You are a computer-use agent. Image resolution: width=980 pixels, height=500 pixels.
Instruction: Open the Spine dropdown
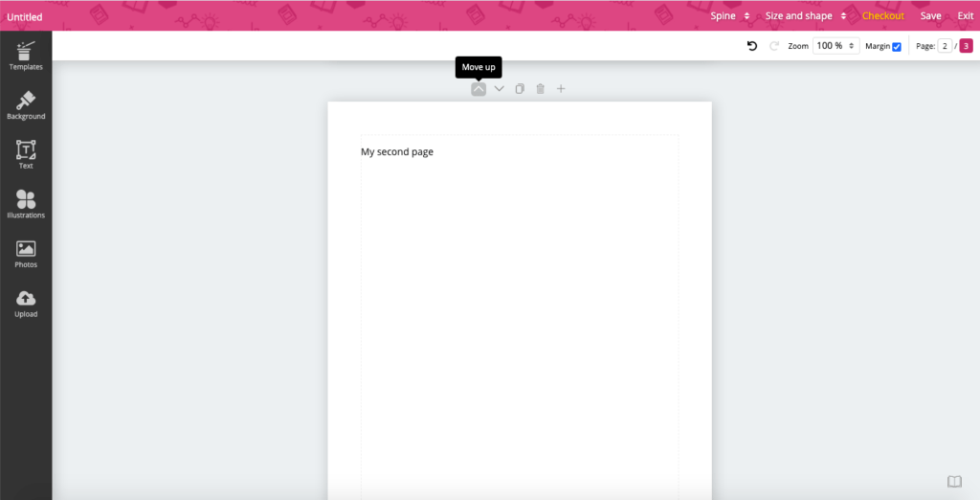tap(729, 15)
